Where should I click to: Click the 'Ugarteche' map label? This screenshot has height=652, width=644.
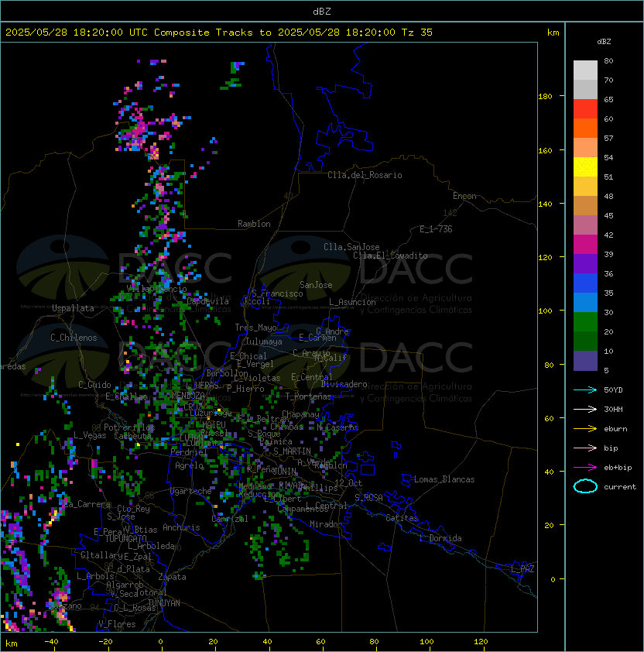(191, 491)
